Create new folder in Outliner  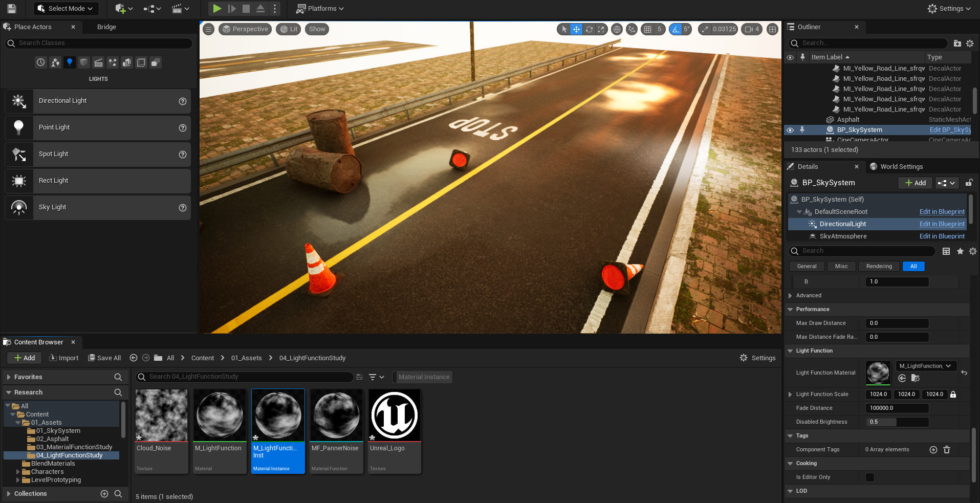(957, 43)
